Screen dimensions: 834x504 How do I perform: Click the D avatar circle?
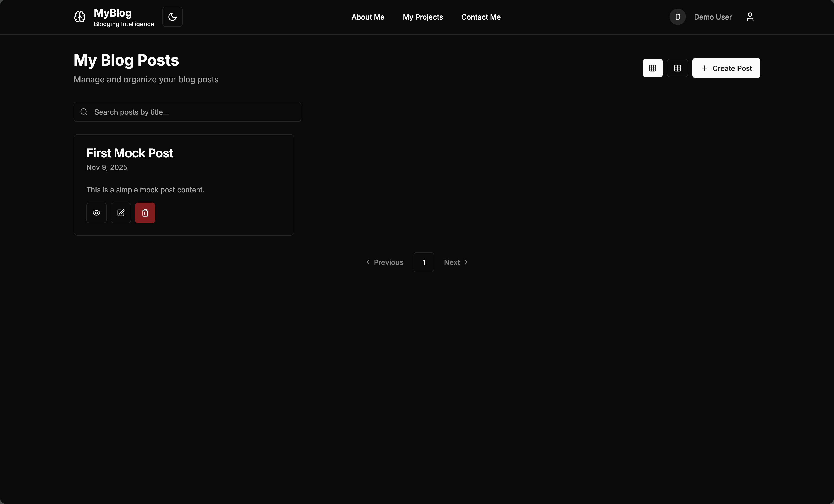tap(677, 17)
